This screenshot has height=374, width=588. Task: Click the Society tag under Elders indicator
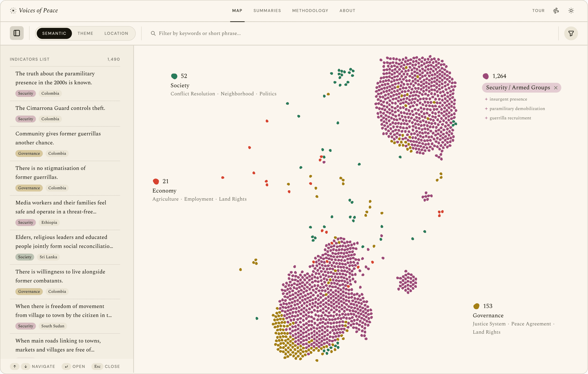click(25, 257)
